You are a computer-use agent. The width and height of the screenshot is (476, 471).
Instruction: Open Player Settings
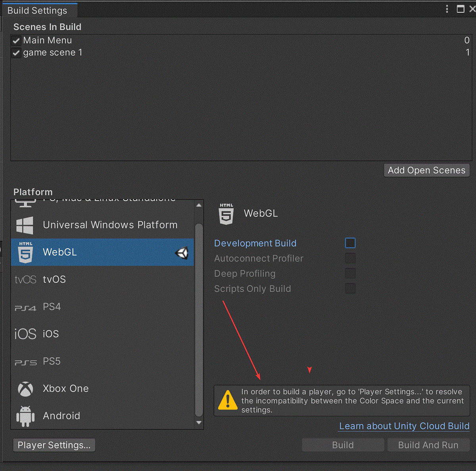point(54,445)
